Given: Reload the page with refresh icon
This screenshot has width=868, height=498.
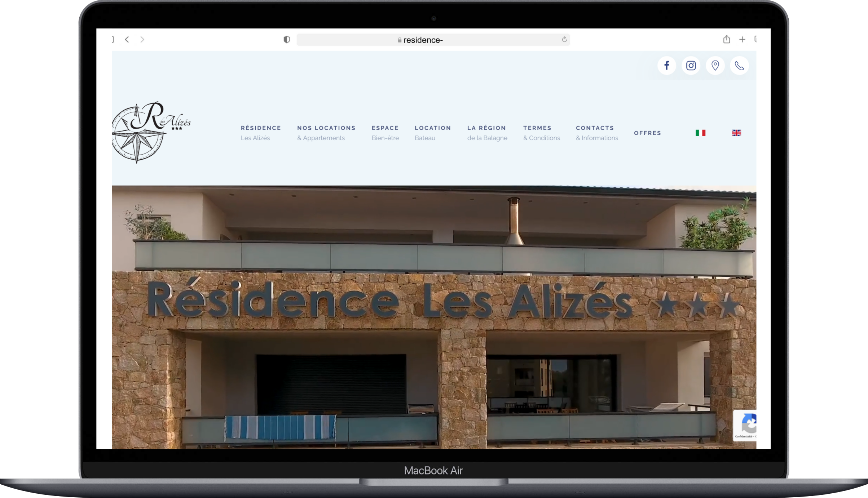Looking at the screenshot, I should pyautogui.click(x=564, y=40).
